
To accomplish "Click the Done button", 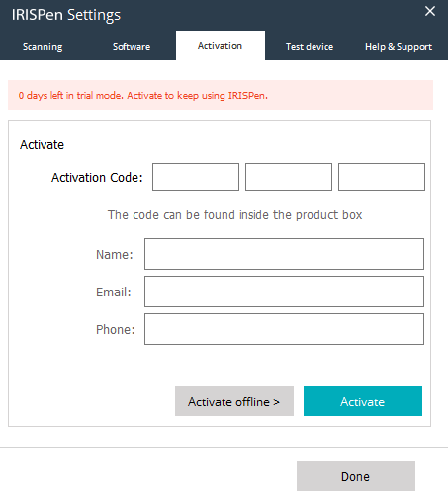I will click(x=356, y=476).
